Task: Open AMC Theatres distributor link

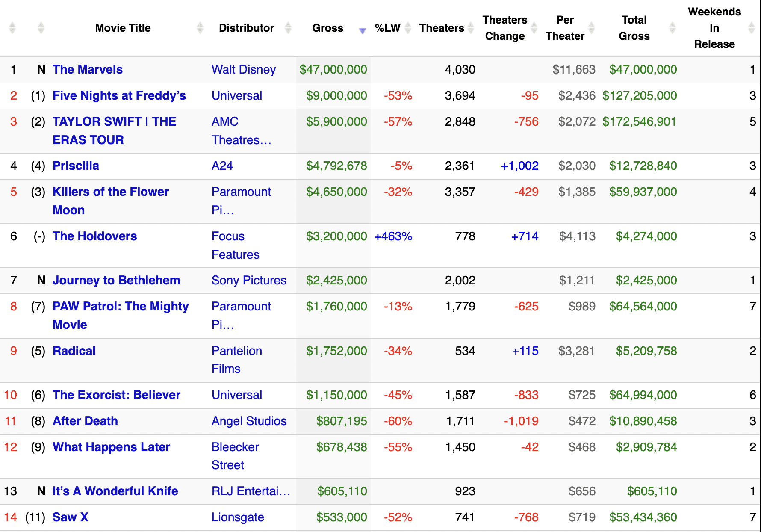Action: coord(241,130)
